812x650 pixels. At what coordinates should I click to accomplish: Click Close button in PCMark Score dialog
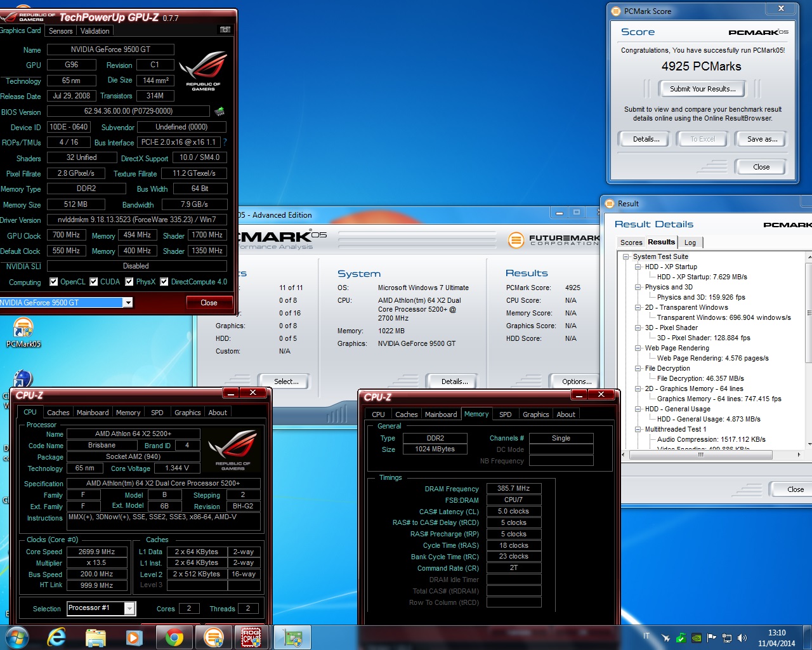pos(761,167)
